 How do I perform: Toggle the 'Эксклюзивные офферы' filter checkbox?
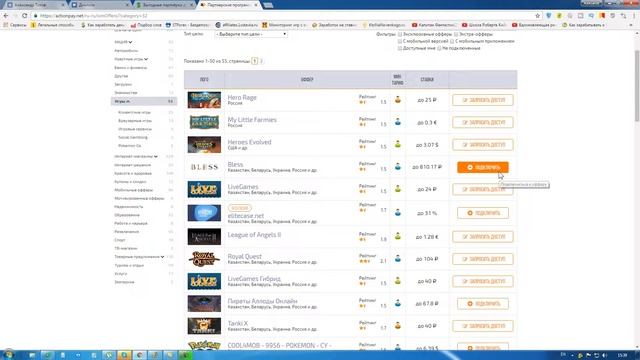click(400, 35)
